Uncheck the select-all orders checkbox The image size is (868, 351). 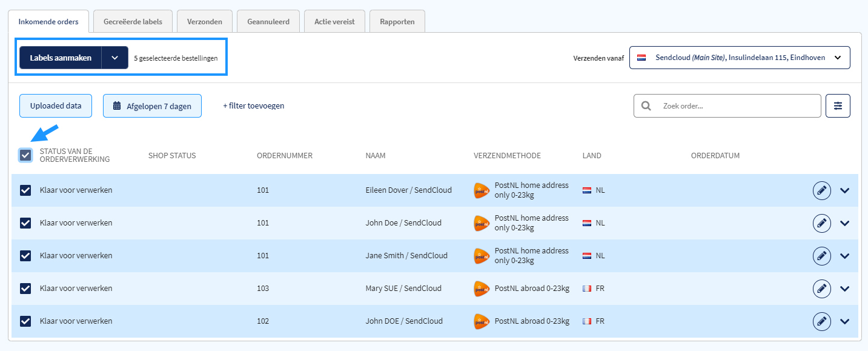tap(25, 155)
